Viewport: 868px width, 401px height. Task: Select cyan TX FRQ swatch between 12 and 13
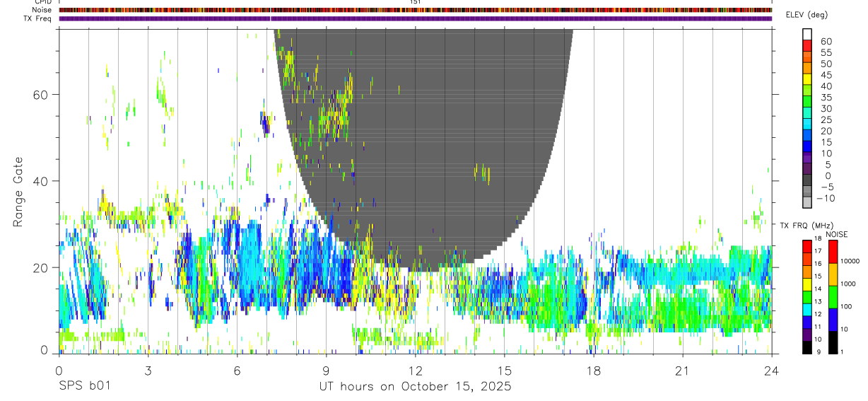coord(806,309)
